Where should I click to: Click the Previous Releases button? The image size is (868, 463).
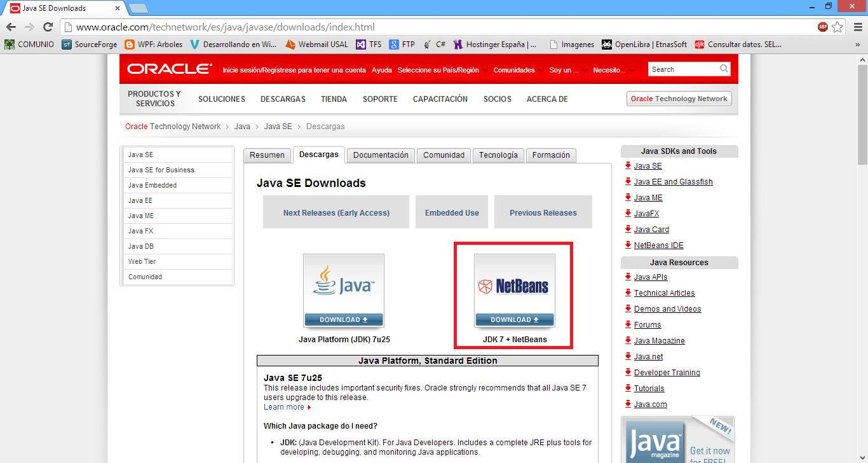click(x=543, y=212)
